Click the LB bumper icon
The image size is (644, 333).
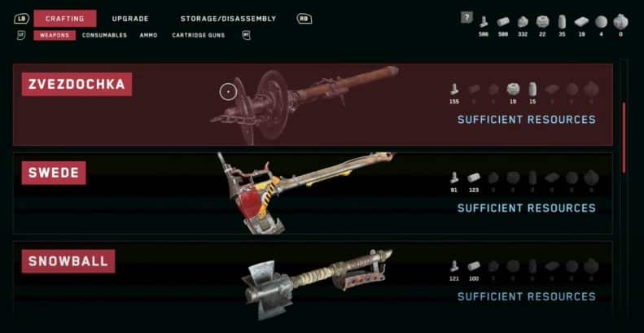coord(21,19)
